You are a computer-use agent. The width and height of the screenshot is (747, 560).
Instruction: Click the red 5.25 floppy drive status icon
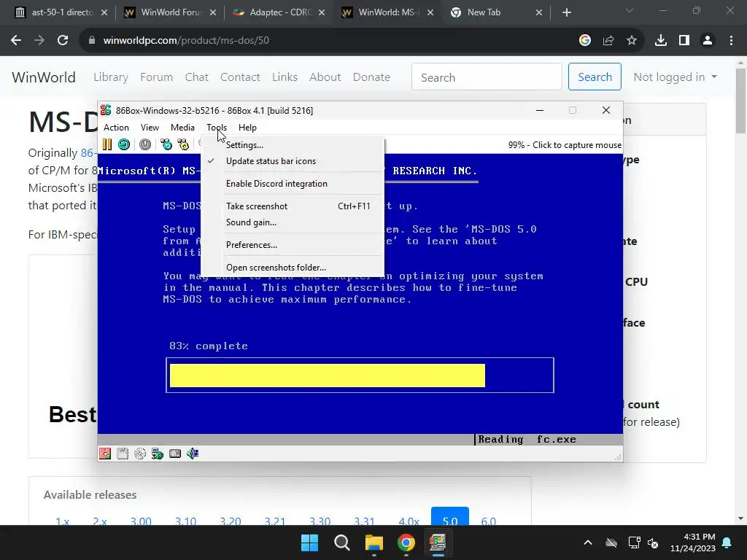click(105, 454)
